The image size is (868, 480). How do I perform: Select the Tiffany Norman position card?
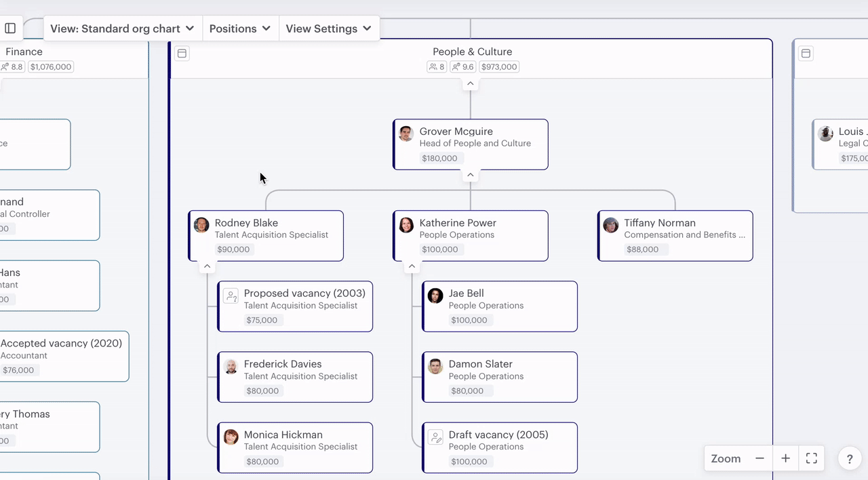pos(675,235)
